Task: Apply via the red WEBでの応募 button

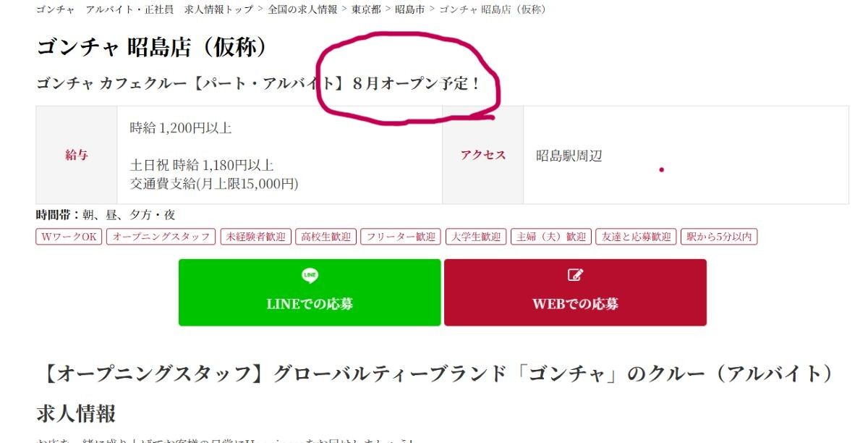Action: click(575, 292)
